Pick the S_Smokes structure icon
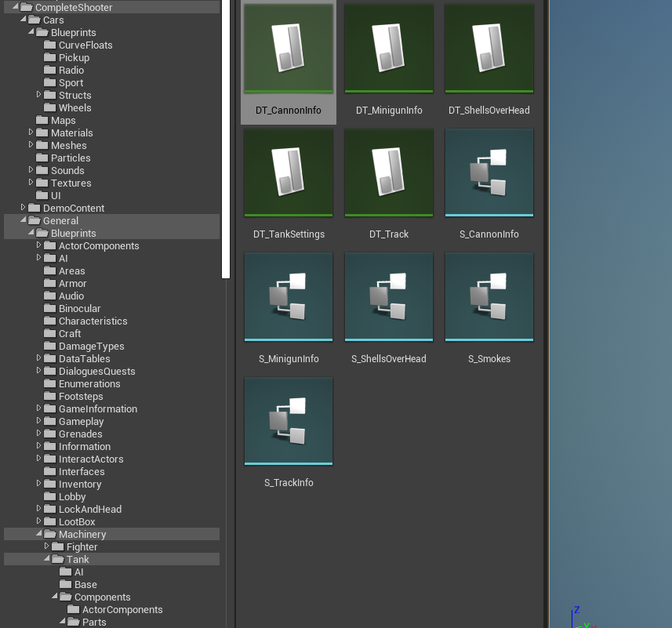Viewport: 672px width, 628px height. 489,296
